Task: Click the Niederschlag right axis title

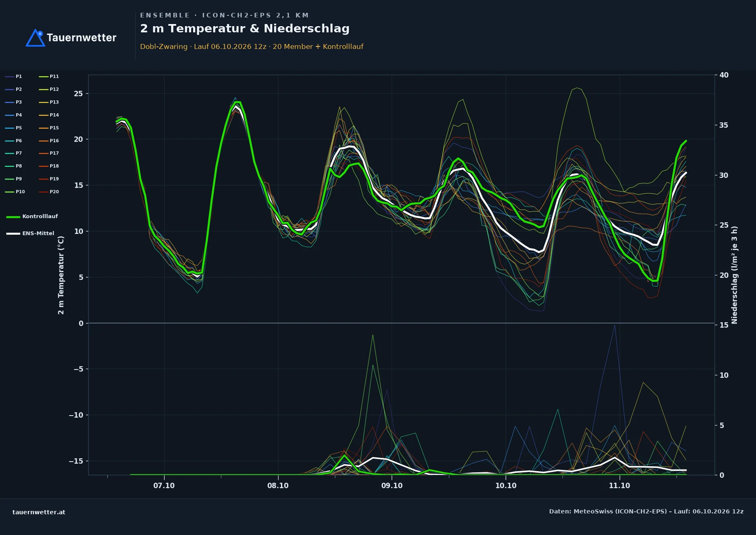Action: (x=734, y=275)
